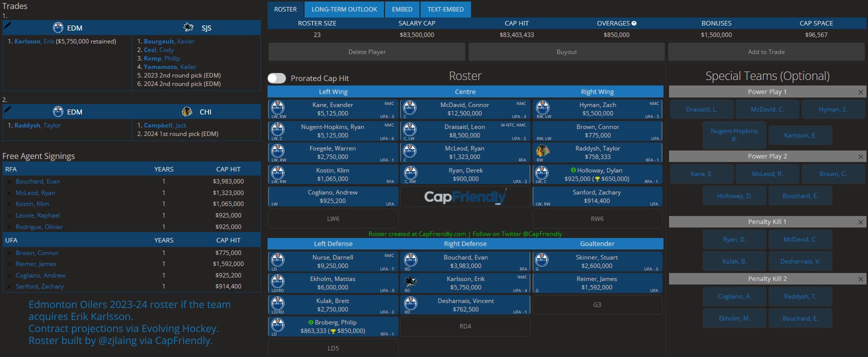This screenshot has width=868, height=357.
Task: Close the Penalty Kill 2 unit
Action: pos(860,279)
